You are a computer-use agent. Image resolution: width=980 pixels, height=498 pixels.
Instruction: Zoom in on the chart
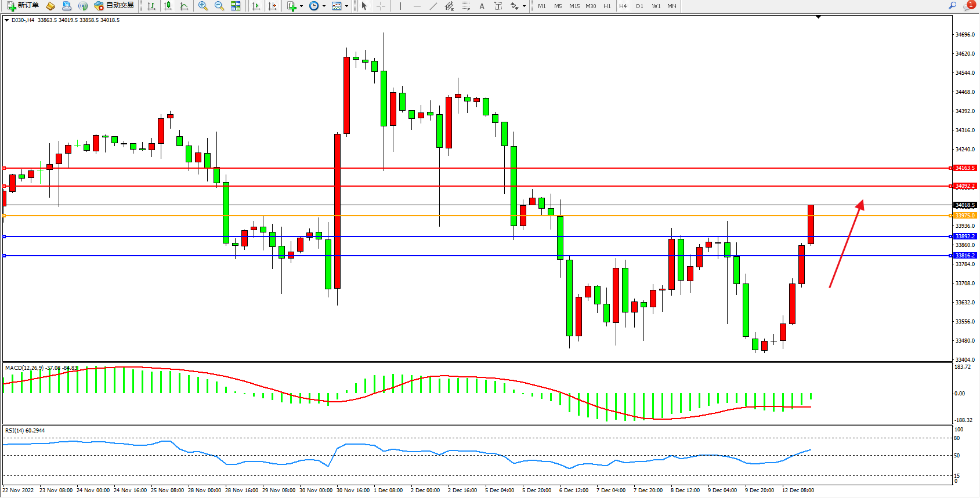point(203,6)
